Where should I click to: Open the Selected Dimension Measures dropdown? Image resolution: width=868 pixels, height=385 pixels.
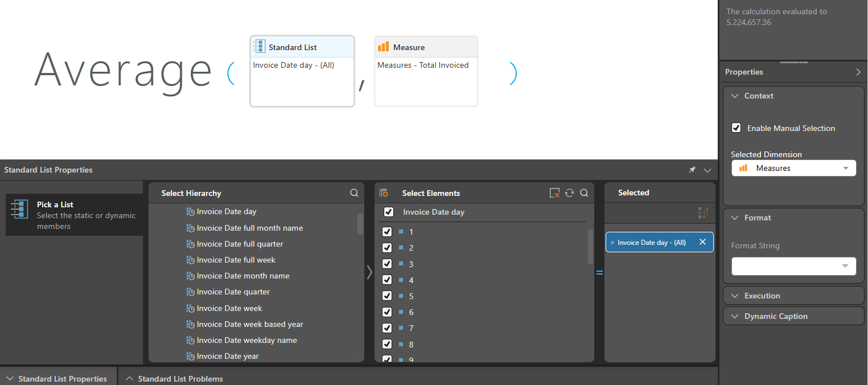[x=793, y=168]
